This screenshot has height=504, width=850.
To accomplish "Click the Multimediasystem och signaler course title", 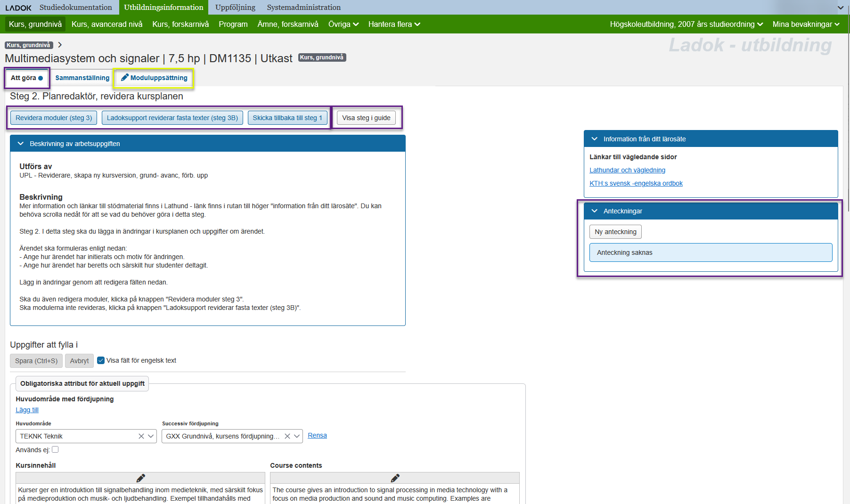I will tap(148, 58).
